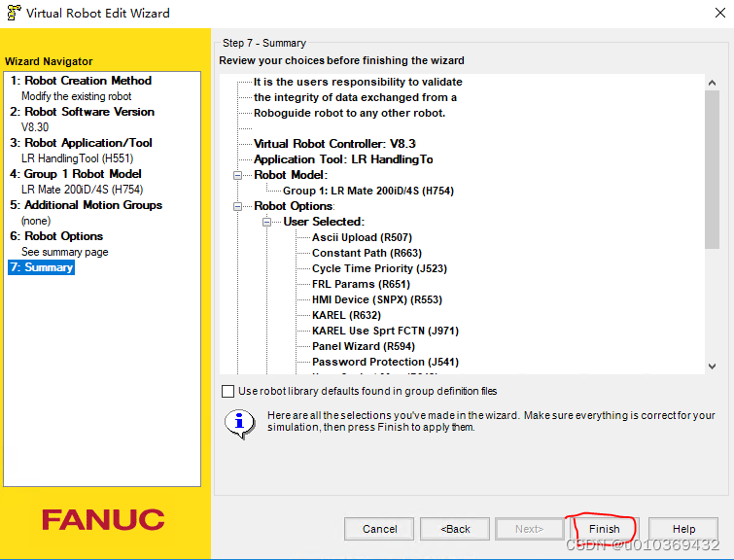Click 'LR HandlingTool (H551)' in navigator
The height and width of the screenshot is (560, 734).
coord(77,158)
